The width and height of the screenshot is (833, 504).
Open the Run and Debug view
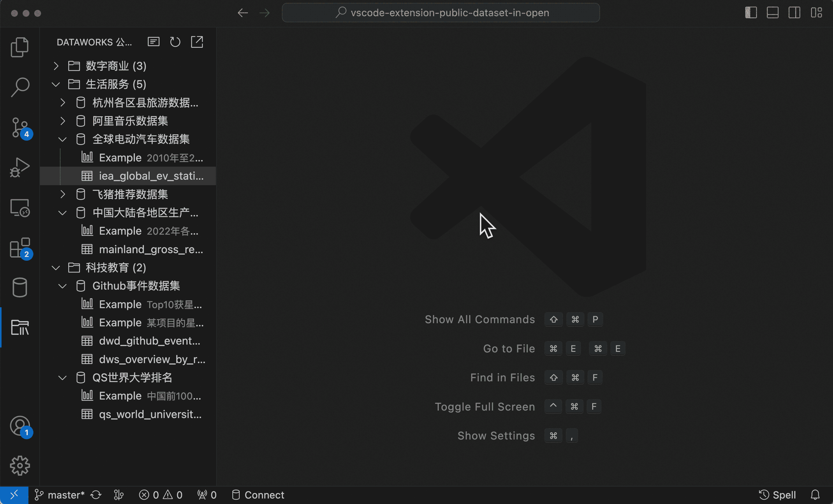[x=20, y=168]
